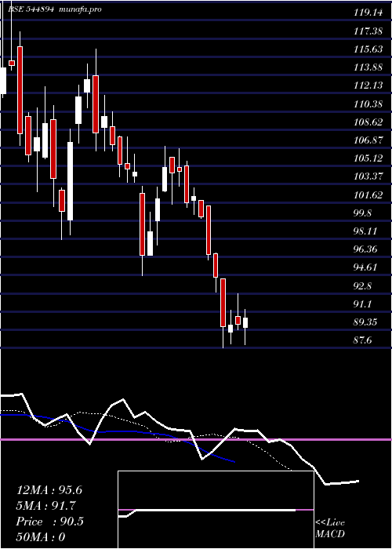This screenshot has width=392, height=549.
Task: Click the 106.87 price axis label
Action: pyautogui.click(x=368, y=140)
